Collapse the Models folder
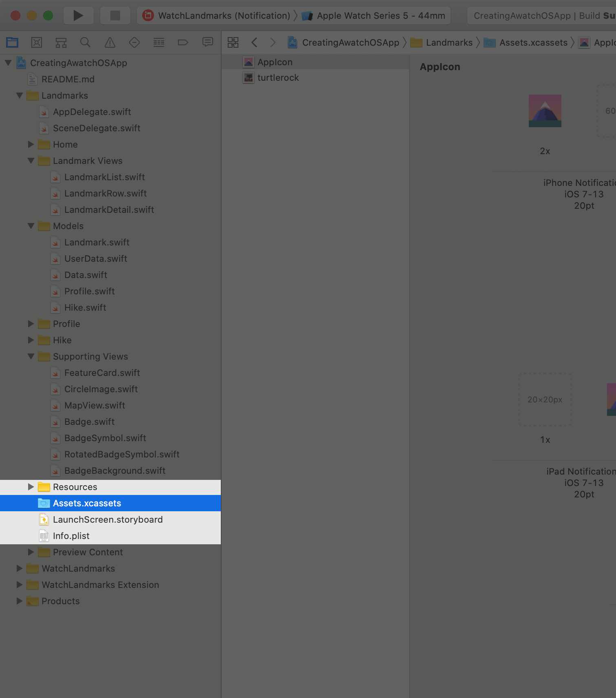Image resolution: width=616 pixels, height=698 pixels. 31,226
